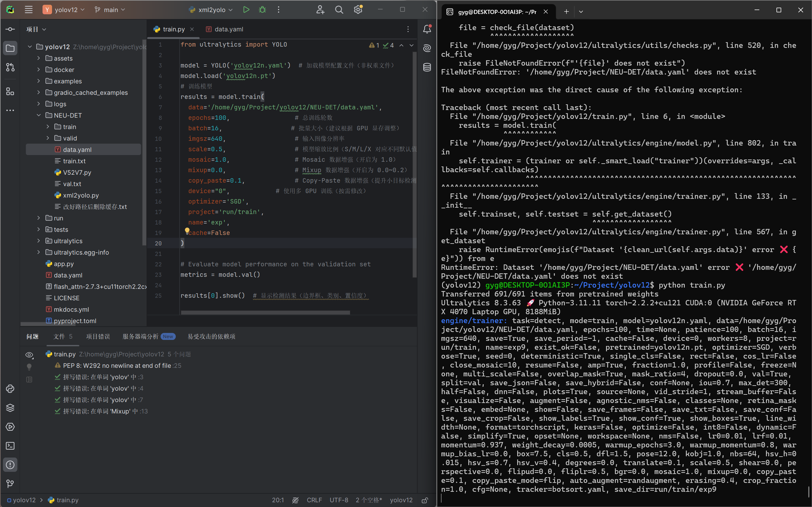Expand the ultralytics folder
The image size is (812, 507).
click(39, 241)
